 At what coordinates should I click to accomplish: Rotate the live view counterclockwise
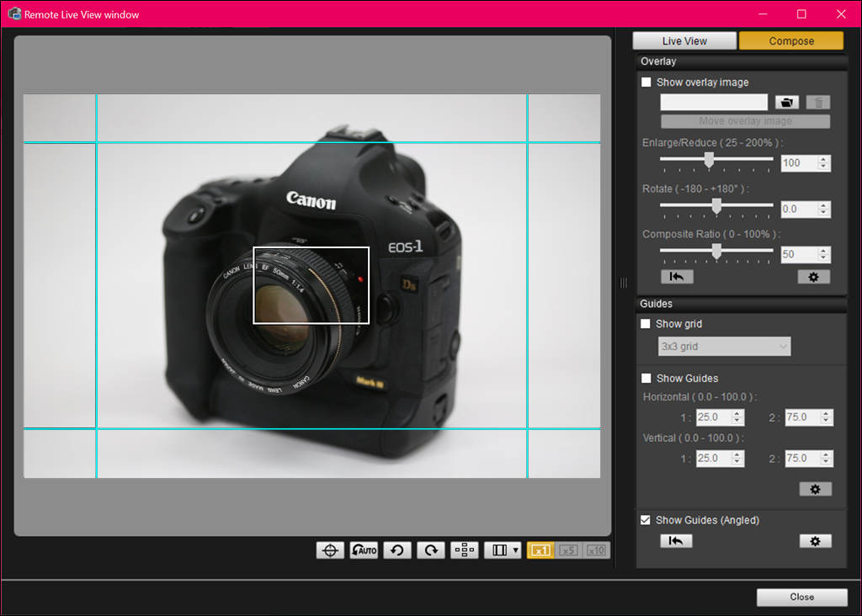[397, 550]
